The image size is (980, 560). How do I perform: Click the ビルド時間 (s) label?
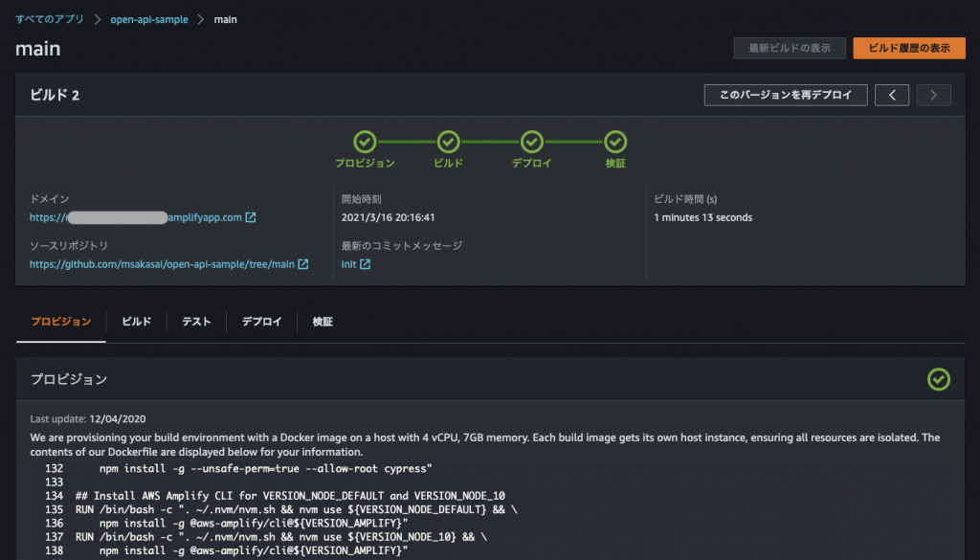[x=685, y=199]
